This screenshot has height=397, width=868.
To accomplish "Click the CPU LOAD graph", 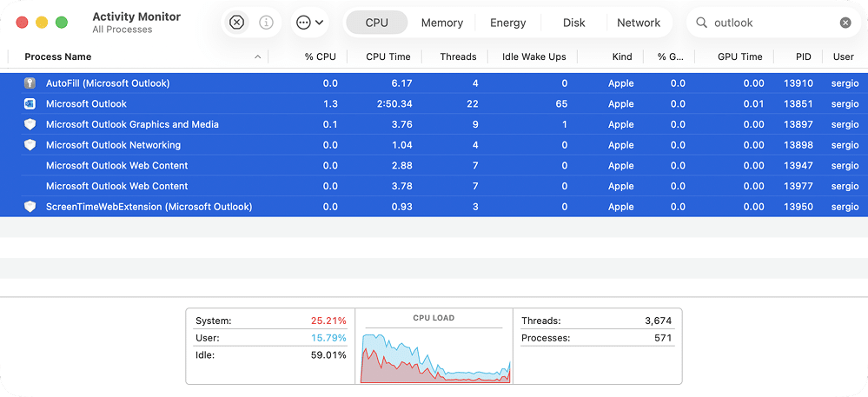I will [435, 357].
